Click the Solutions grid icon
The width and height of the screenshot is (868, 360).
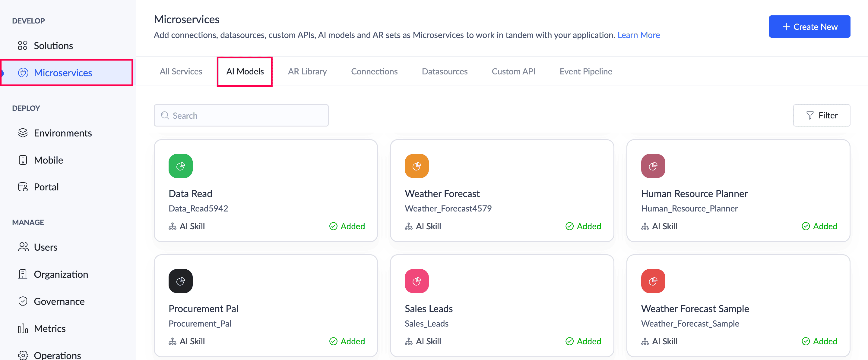[23, 45]
